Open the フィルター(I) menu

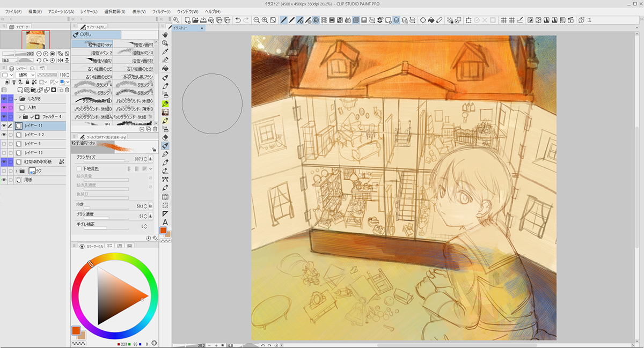[x=161, y=11]
